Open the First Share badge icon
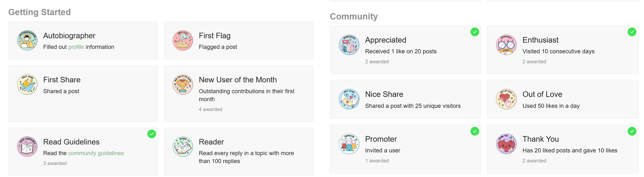The image size is (644, 177). 27,84
